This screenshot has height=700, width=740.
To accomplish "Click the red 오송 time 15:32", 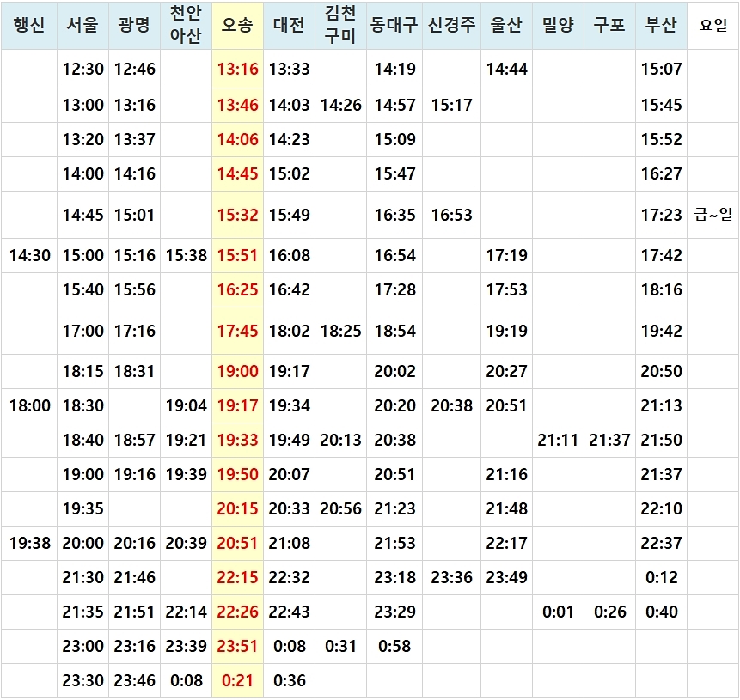I will 237,215.
